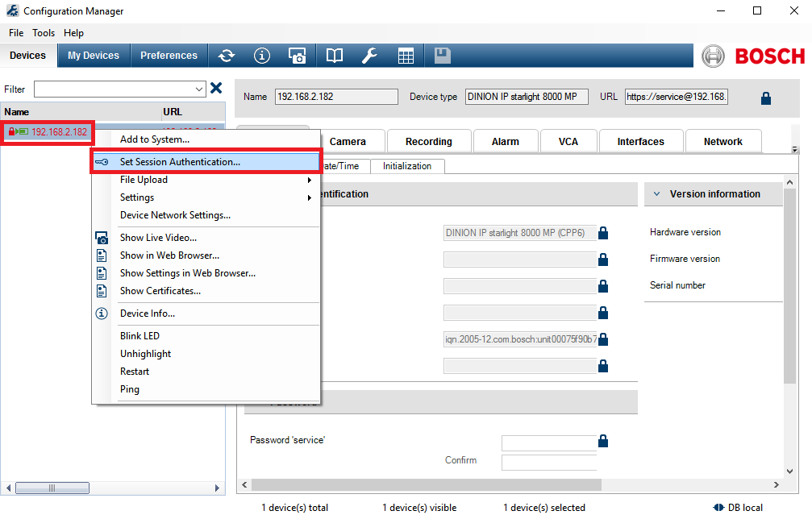812x515 pixels.
Task: Open the Initialization sub-tab
Action: [x=407, y=166]
